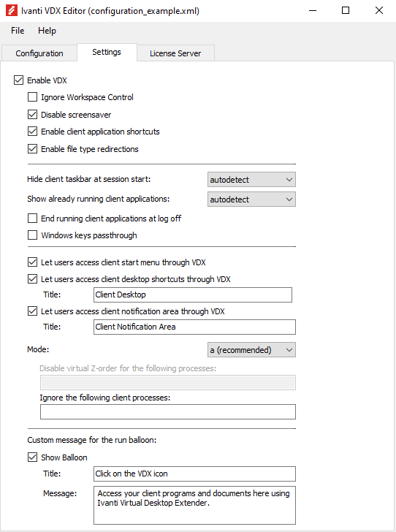Toggle the Show Balloon checkbox
This screenshot has height=532, width=396.
pyautogui.click(x=32, y=457)
